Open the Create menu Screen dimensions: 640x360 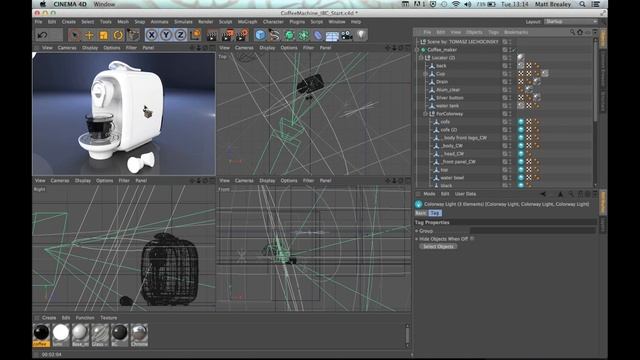[x=69, y=22]
